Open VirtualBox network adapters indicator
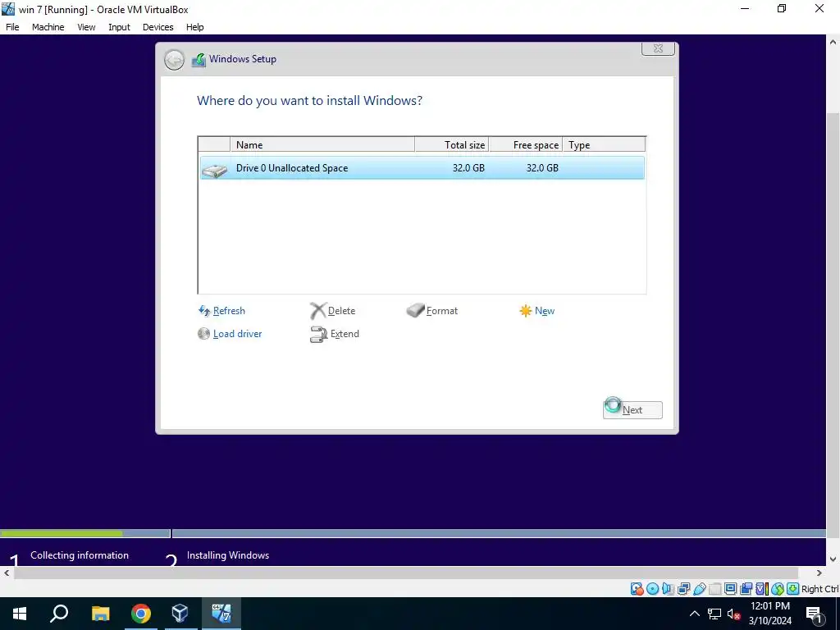This screenshot has height=630, width=840. pyautogui.click(x=683, y=589)
